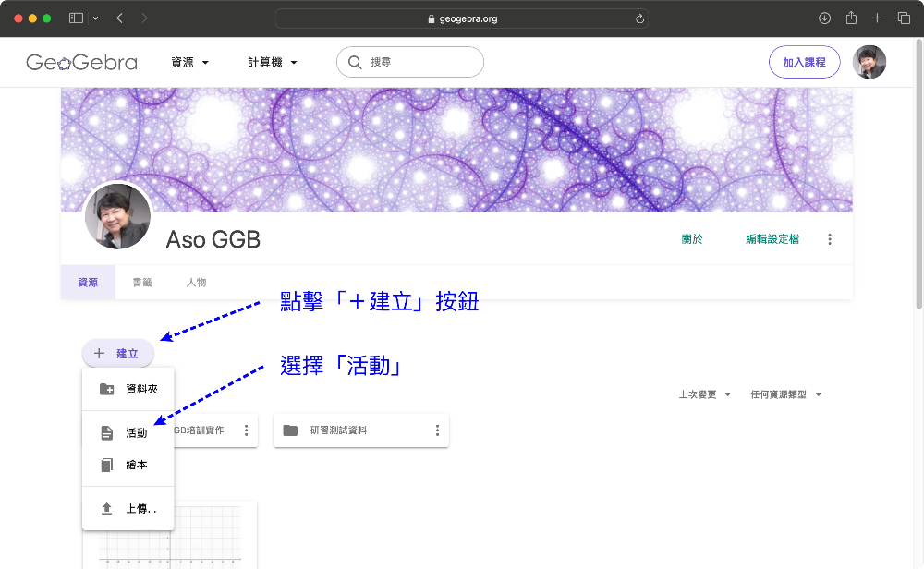The height and width of the screenshot is (569, 924).
Task: Open the 關於 link
Action: 692,239
